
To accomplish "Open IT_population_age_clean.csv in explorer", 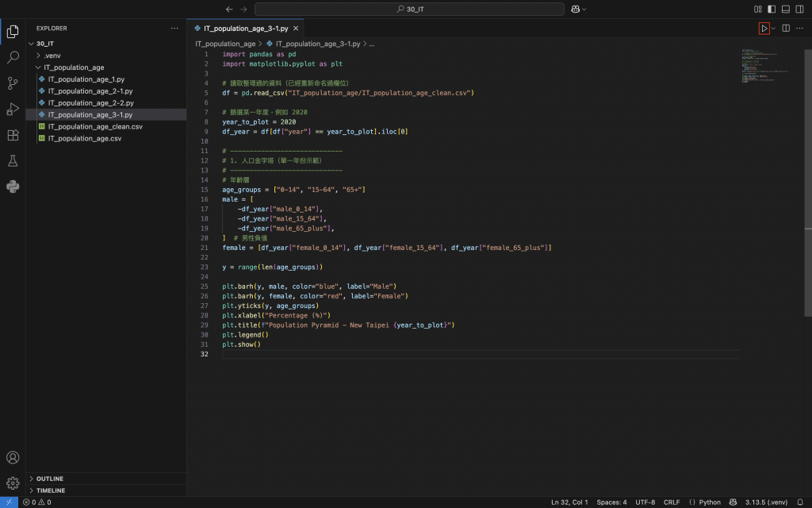I will coord(95,126).
